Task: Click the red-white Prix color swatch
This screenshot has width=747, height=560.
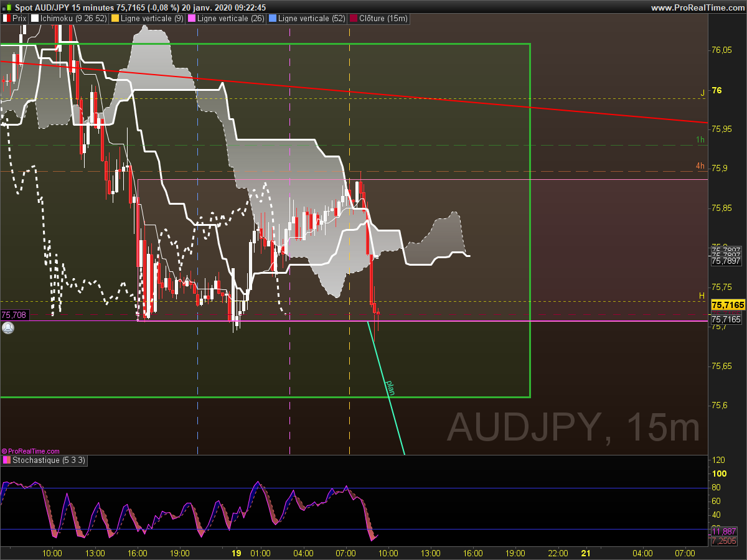Action: [x=6, y=19]
